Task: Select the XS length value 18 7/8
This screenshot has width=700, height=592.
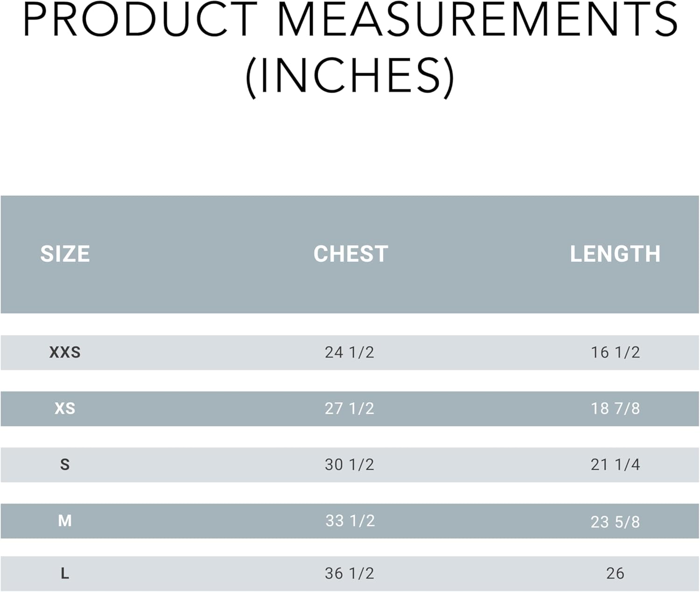Action: point(615,409)
